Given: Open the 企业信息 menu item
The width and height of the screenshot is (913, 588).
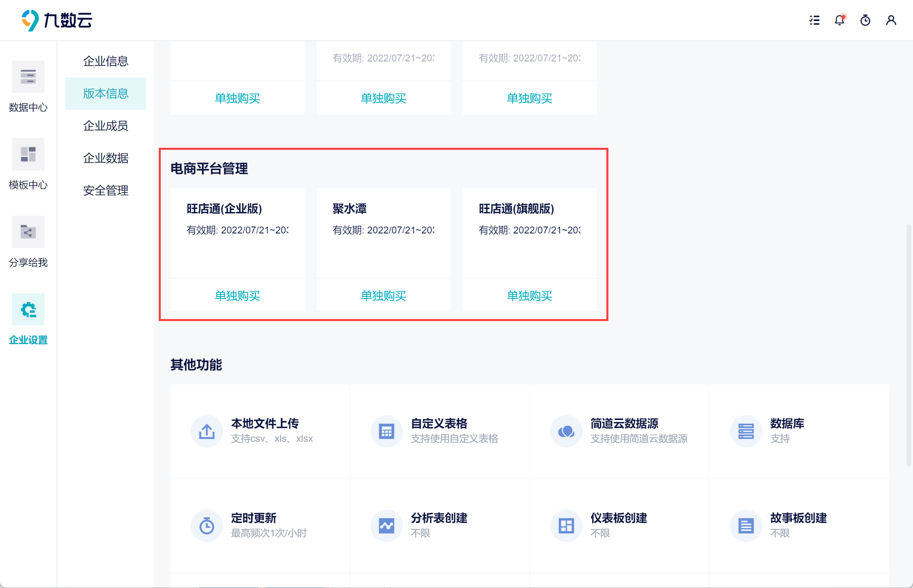Looking at the screenshot, I should click(105, 61).
